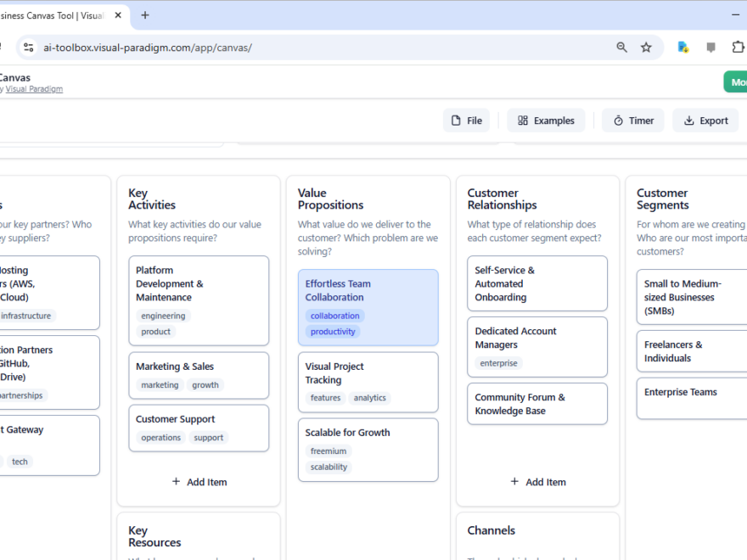Open the Examples gallery icon
This screenshot has width=747, height=560.
522,120
